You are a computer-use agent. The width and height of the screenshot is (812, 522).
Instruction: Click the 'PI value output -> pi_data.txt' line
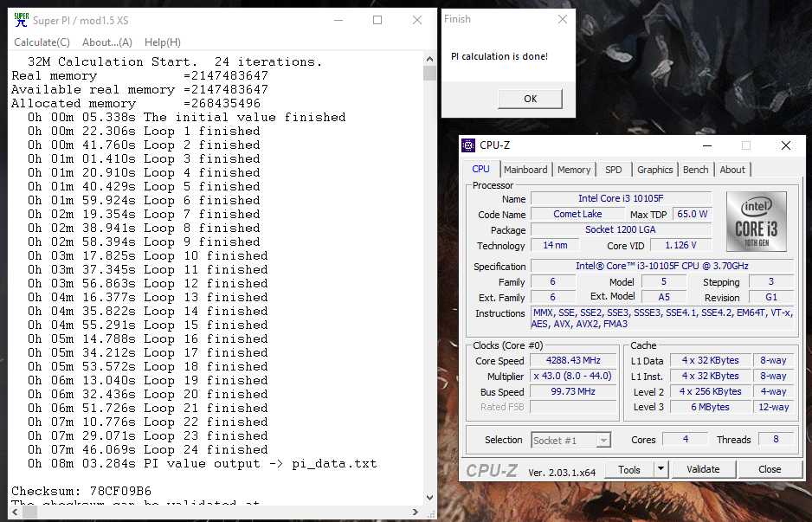click(203, 463)
